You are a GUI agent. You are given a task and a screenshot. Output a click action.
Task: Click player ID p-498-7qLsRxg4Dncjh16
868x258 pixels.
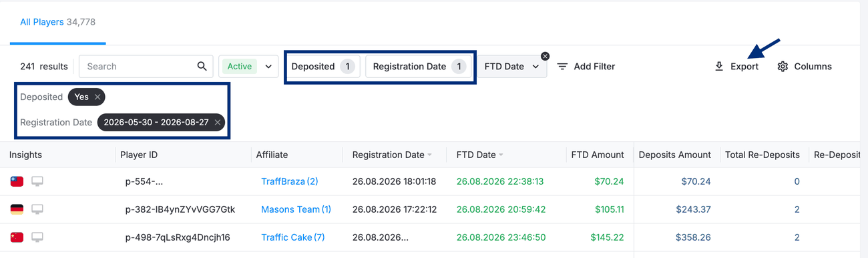tap(178, 237)
